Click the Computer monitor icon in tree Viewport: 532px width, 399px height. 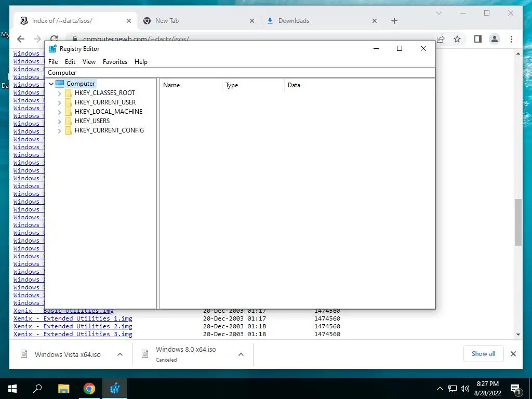[60, 84]
